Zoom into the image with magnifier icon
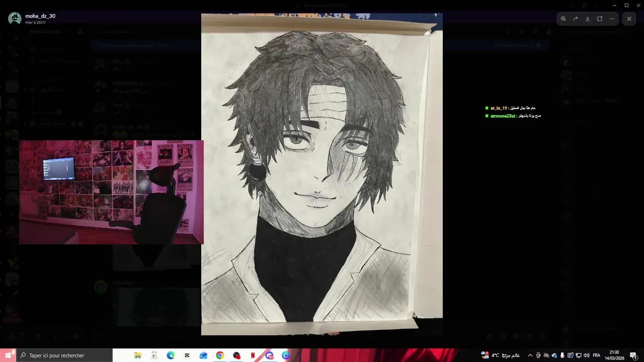This screenshot has width=644, height=362. pos(563,19)
